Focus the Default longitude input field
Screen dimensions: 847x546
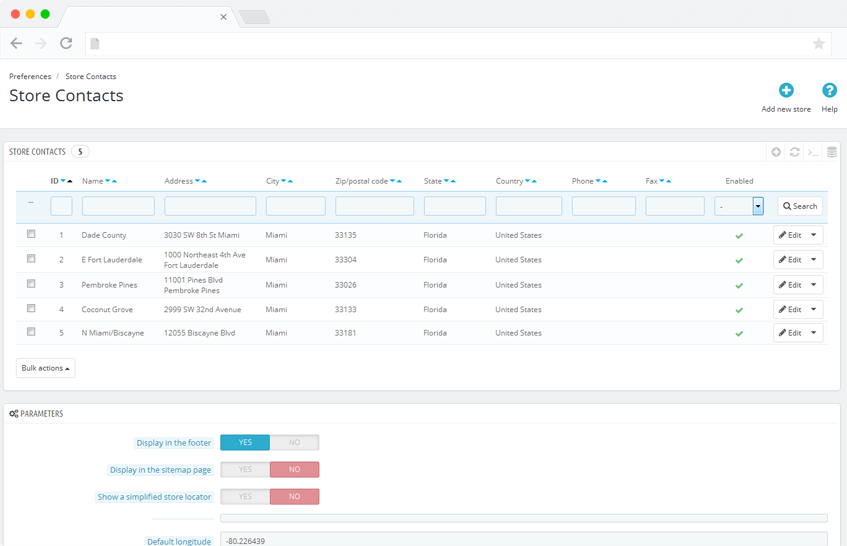pyautogui.click(x=523, y=540)
